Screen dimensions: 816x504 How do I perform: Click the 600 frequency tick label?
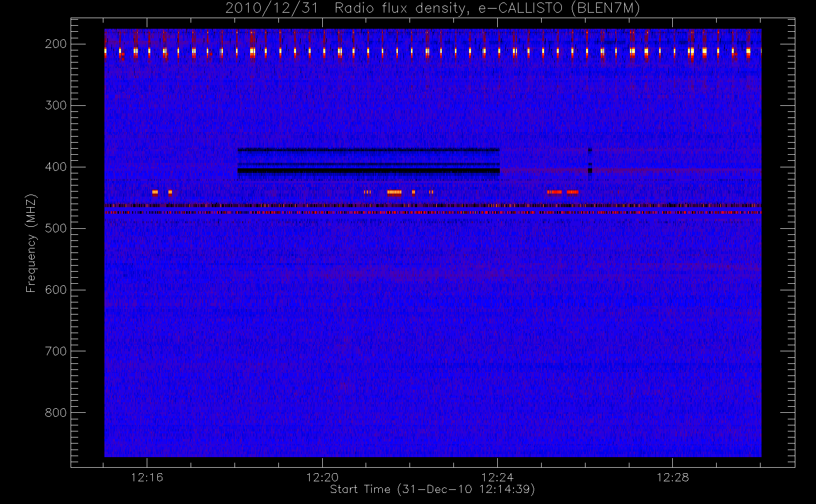(x=56, y=290)
